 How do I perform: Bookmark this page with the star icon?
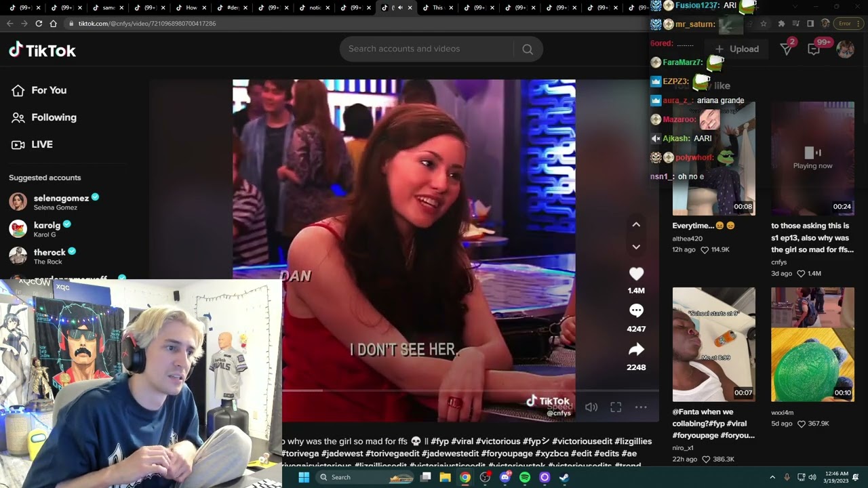(764, 23)
